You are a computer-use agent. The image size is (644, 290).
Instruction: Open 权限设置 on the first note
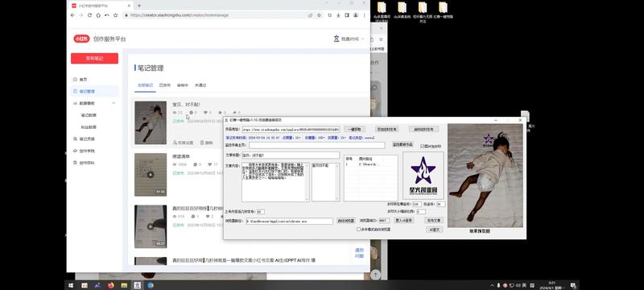183,143
